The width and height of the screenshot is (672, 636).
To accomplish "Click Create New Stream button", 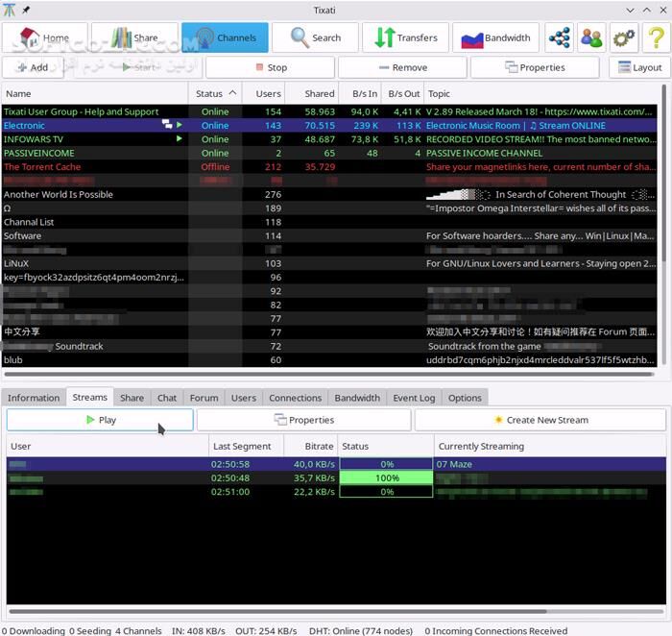I will 540,420.
